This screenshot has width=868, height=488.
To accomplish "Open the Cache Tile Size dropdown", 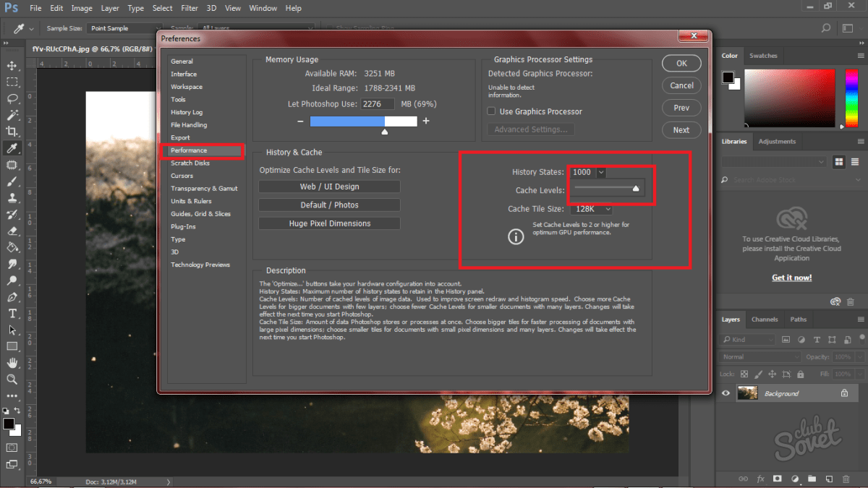I will coord(592,209).
